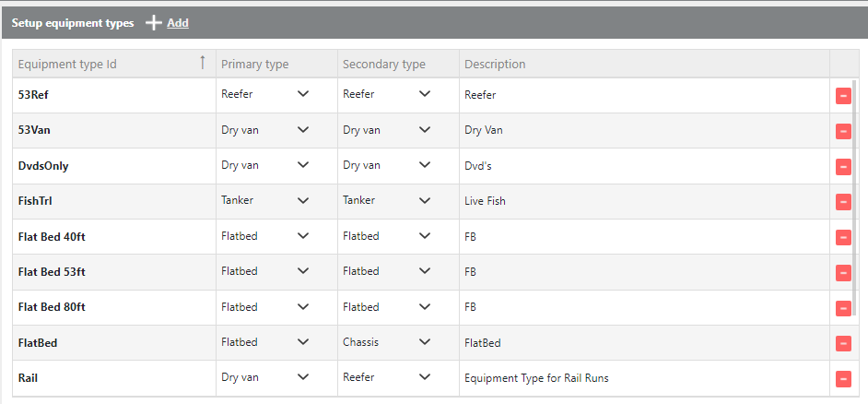The height and width of the screenshot is (404, 868).
Task: Delete the Rail equipment type row
Action: [x=843, y=378]
